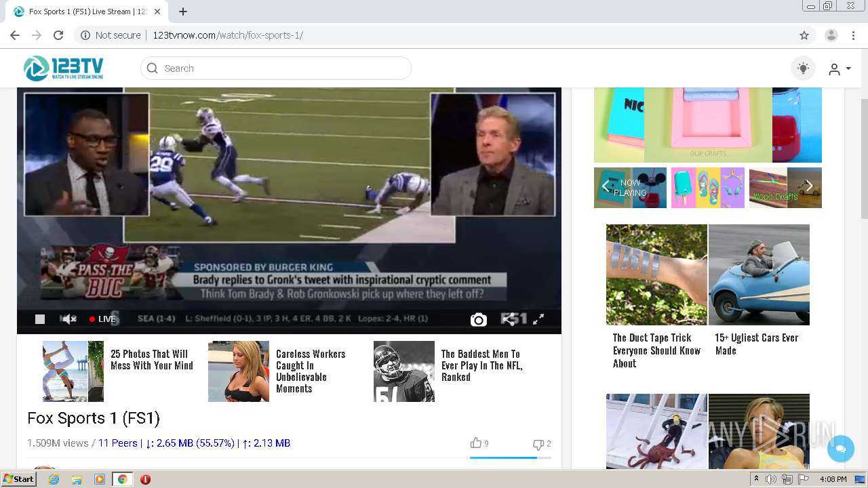
Task: Click the octopus toy ad image
Action: [656, 431]
